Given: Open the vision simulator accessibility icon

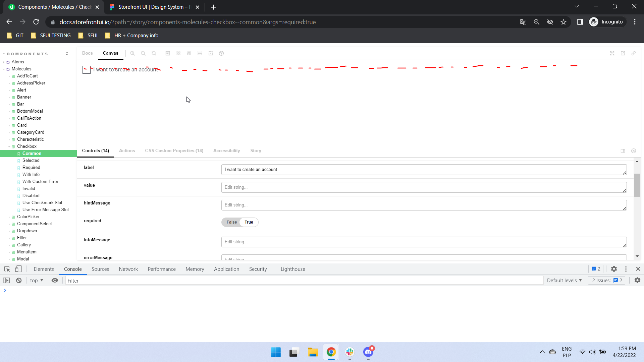Looking at the screenshot, I should pos(221,53).
